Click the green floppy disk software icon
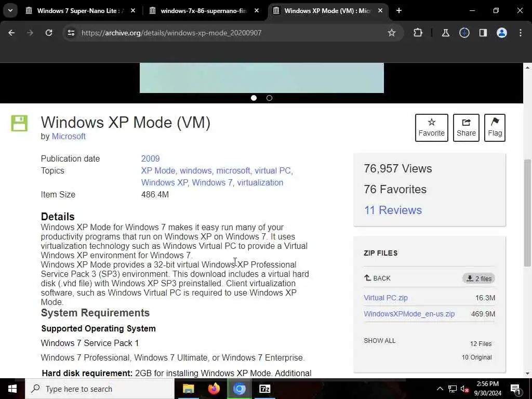The width and height of the screenshot is (532, 399). pyautogui.click(x=19, y=123)
